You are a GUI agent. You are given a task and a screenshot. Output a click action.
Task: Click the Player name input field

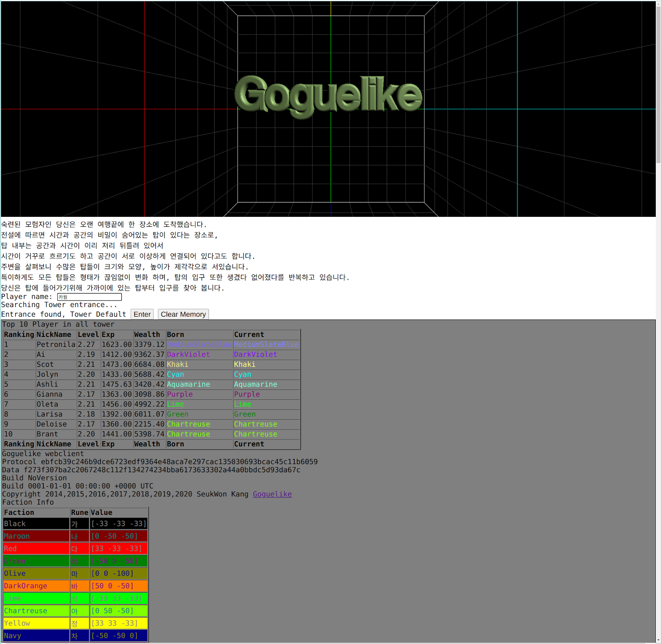[x=89, y=297]
